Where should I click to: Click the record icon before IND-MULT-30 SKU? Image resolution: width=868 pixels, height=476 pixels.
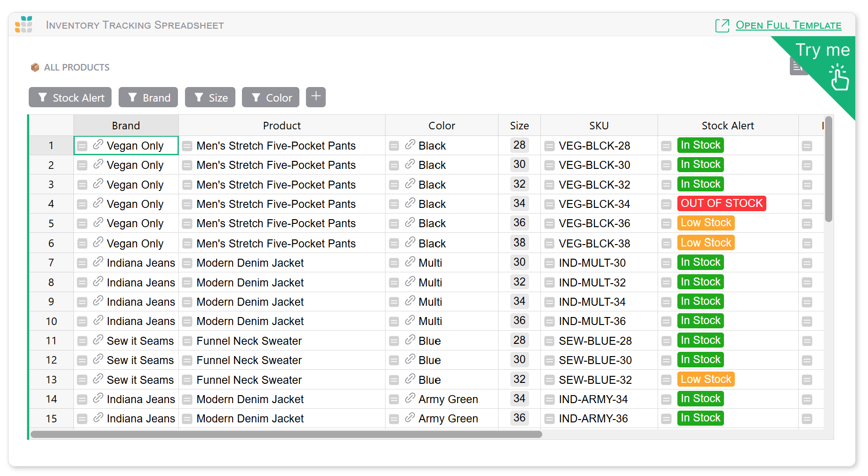tap(549, 263)
